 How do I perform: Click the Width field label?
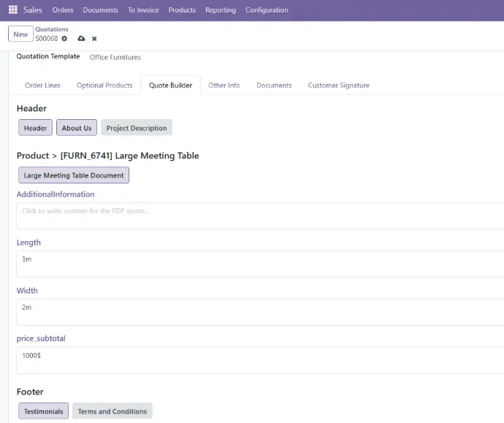pyautogui.click(x=27, y=291)
